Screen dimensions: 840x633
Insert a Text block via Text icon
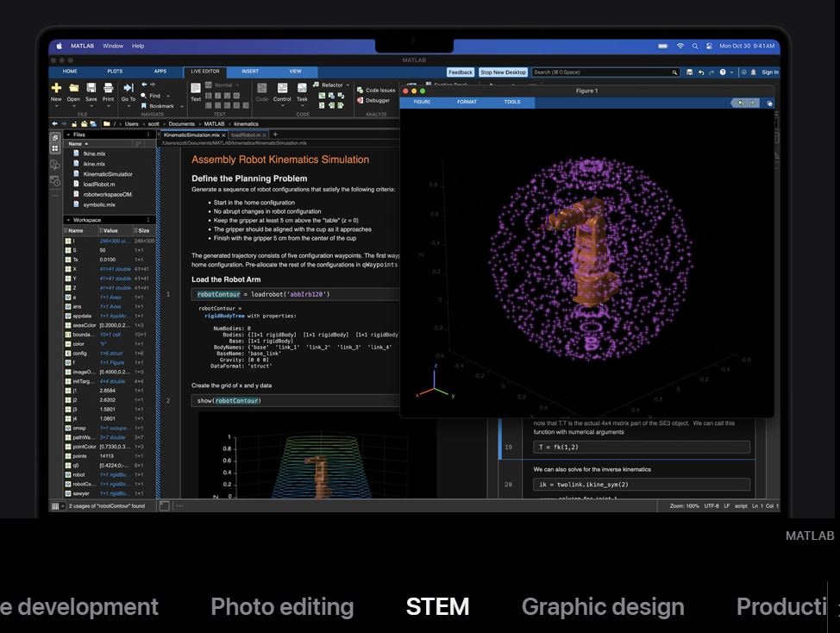pos(196,88)
